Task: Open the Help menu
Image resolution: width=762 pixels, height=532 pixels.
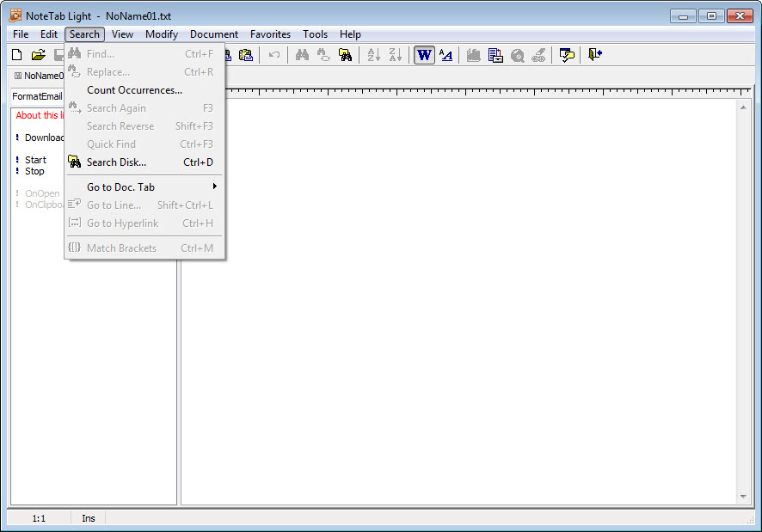Action: 350,34
